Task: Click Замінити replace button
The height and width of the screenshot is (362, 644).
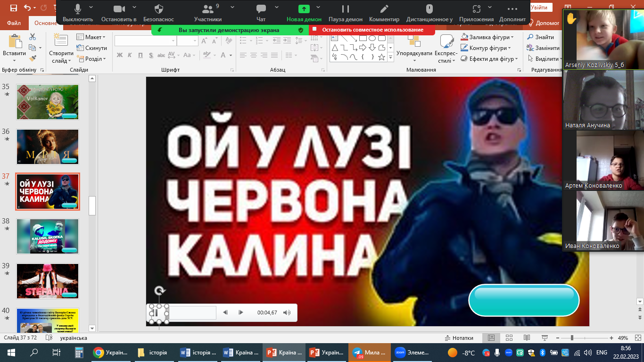Action: pyautogui.click(x=544, y=48)
